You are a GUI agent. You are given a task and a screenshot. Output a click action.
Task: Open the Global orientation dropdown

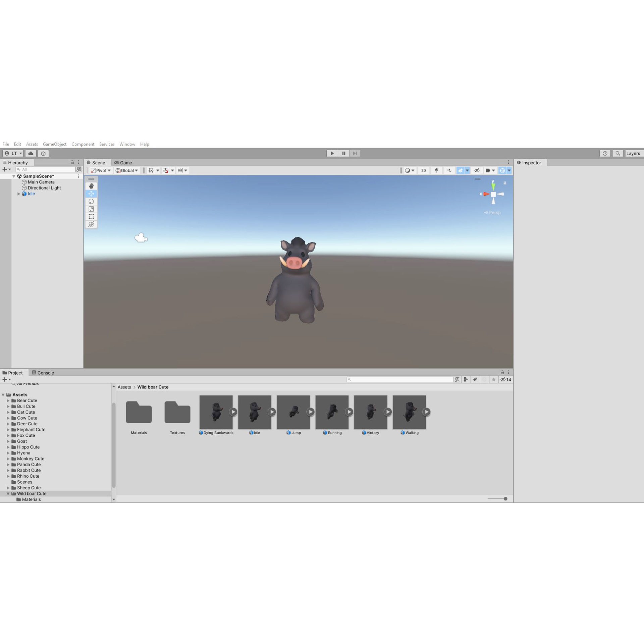click(x=127, y=170)
